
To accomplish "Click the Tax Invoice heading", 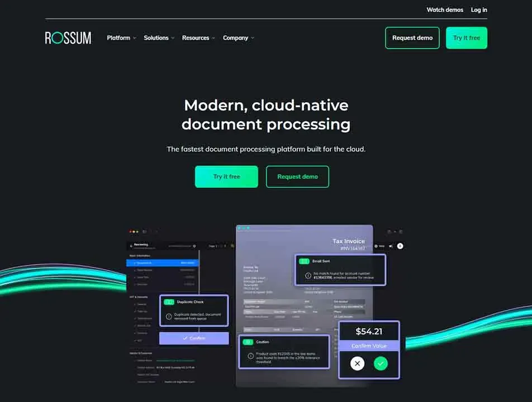I will (349, 241).
